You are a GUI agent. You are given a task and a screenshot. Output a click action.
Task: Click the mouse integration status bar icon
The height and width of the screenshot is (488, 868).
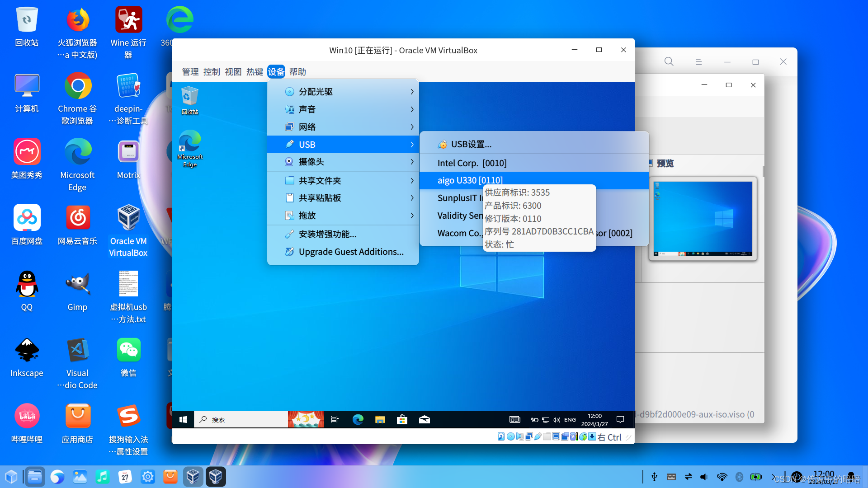(583, 436)
